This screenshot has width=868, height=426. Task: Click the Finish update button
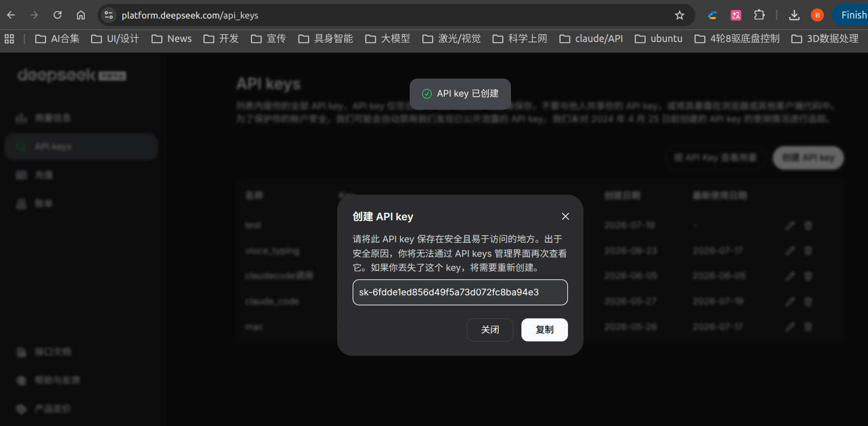851,15
